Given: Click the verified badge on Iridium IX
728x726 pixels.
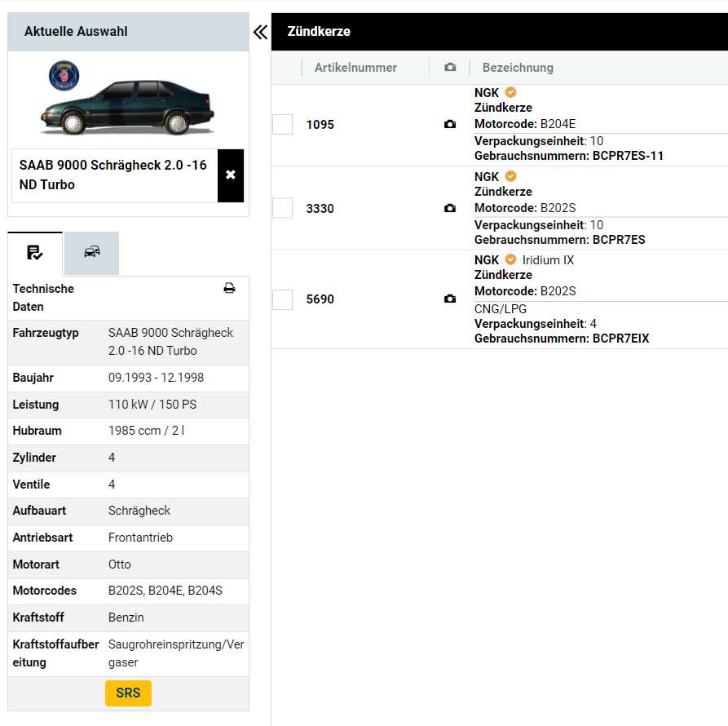Looking at the screenshot, I should tap(510, 259).
